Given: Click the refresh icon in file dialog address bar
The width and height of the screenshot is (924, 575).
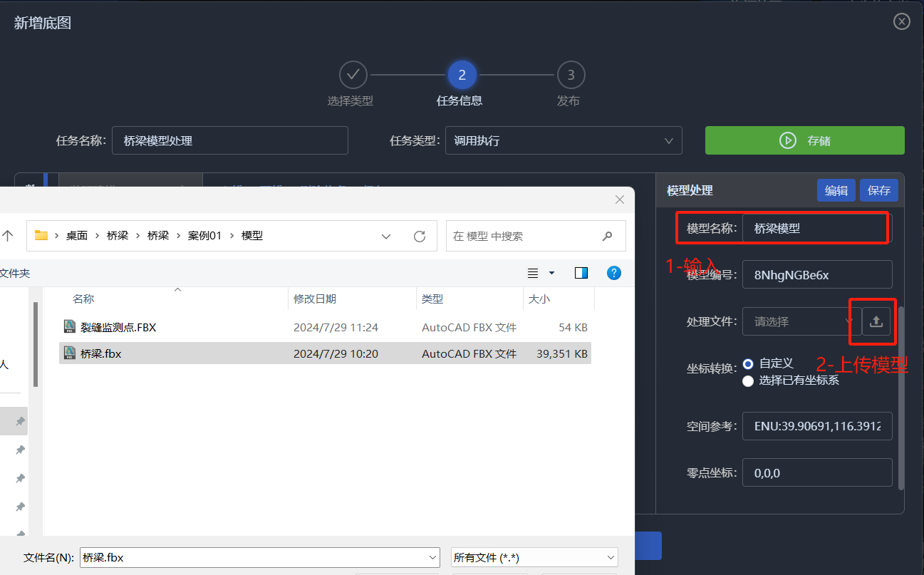Looking at the screenshot, I should 420,236.
